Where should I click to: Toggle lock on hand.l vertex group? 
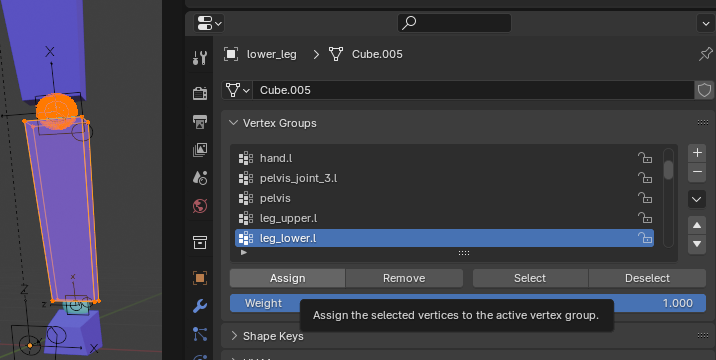(x=645, y=158)
